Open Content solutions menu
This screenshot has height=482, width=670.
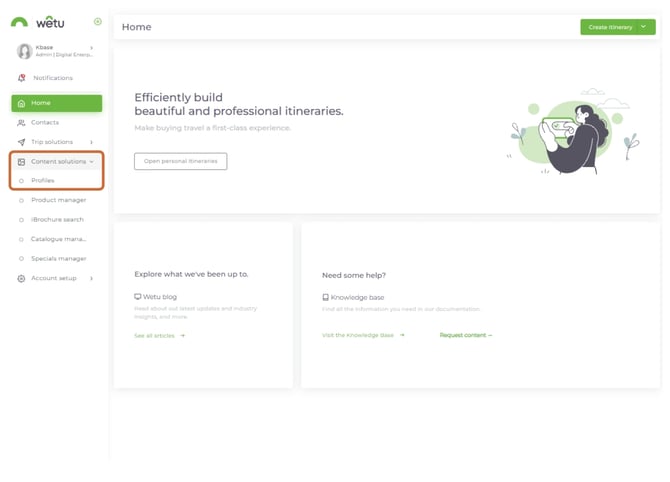[x=56, y=162]
